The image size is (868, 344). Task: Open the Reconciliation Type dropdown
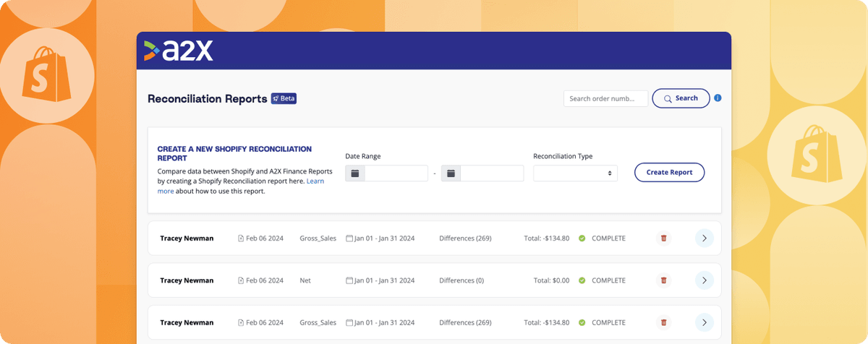coord(575,173)
